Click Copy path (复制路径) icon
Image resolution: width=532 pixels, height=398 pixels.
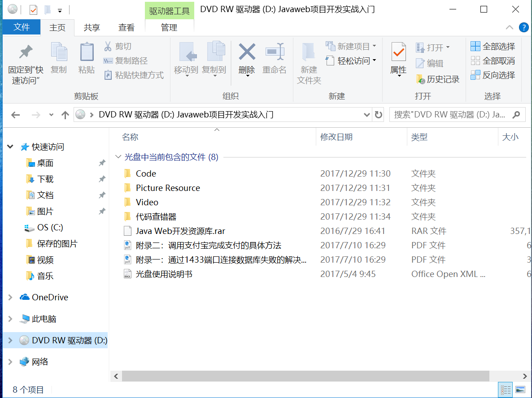[x=108, y=61]
